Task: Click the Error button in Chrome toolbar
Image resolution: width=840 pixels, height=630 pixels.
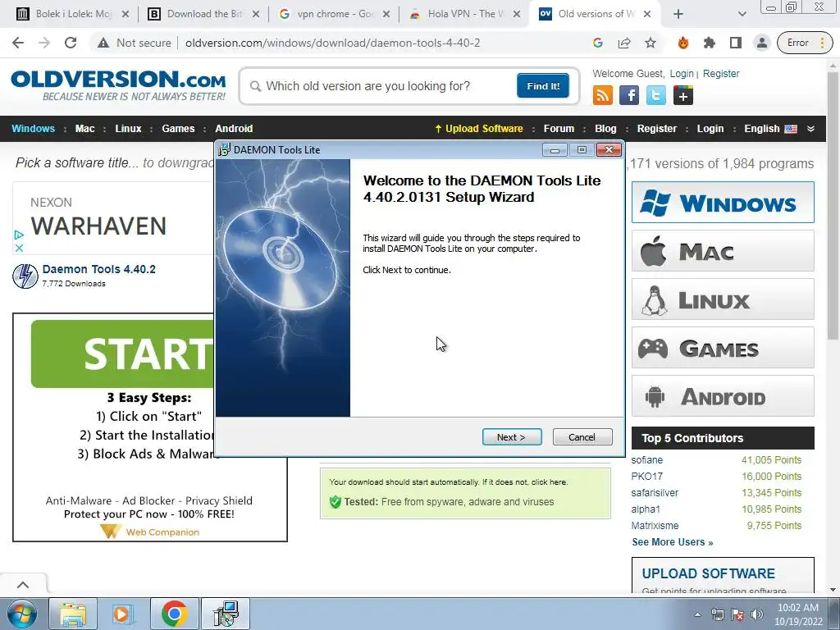Action: [804, 43]
